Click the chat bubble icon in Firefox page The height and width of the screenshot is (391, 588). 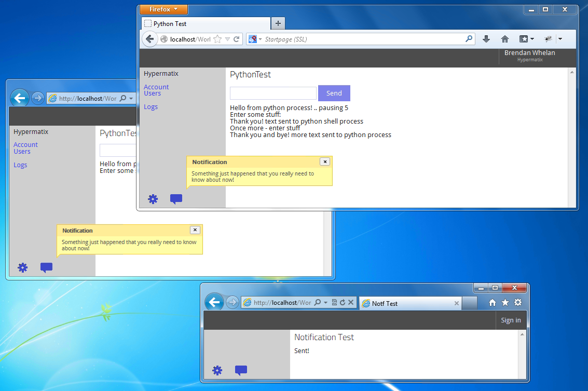click(176, 199)
